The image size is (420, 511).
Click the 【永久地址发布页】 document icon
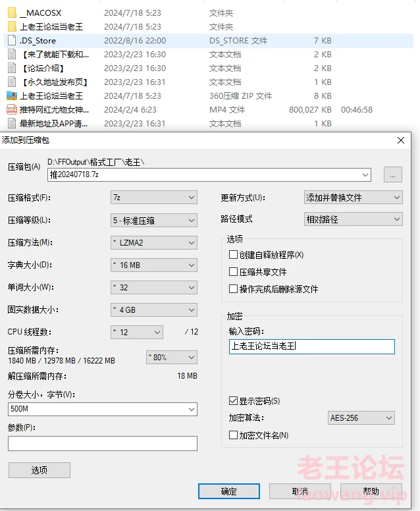(x=12, y=82)
